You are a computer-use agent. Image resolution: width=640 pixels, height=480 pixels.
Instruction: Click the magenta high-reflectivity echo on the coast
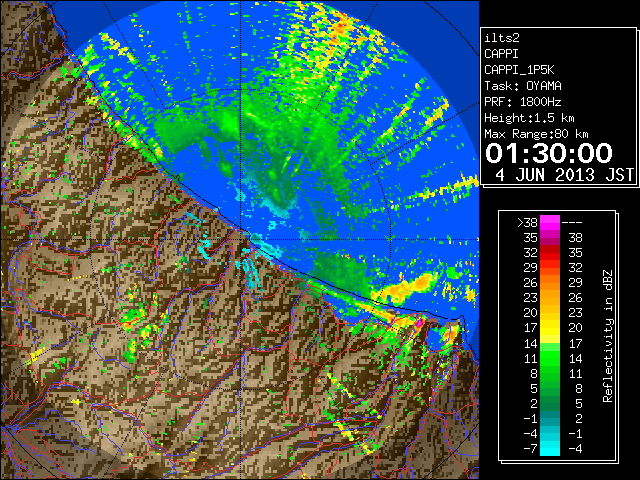pos(418,324)
